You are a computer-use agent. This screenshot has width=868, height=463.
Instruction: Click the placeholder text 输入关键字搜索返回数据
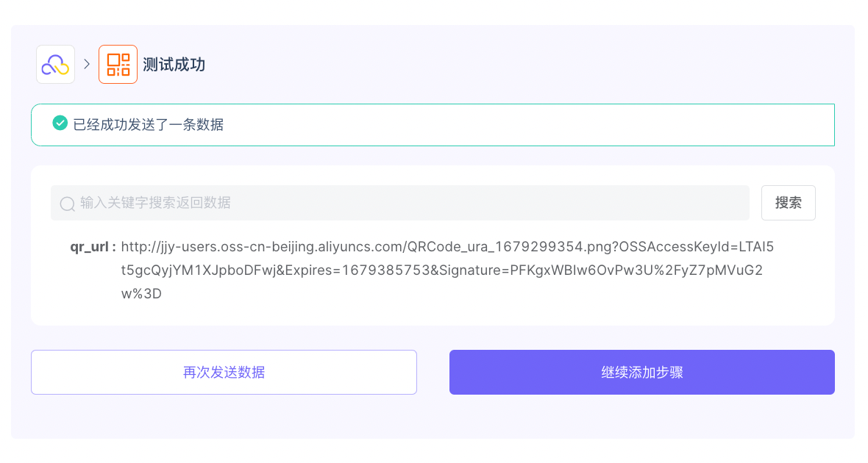(155, 203)
